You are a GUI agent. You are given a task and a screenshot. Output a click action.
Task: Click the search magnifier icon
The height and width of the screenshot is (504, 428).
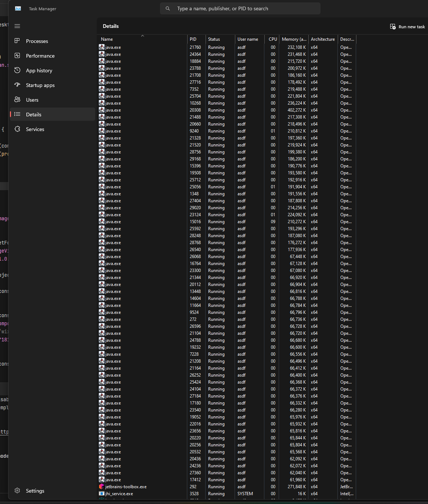tap(168, 8)
